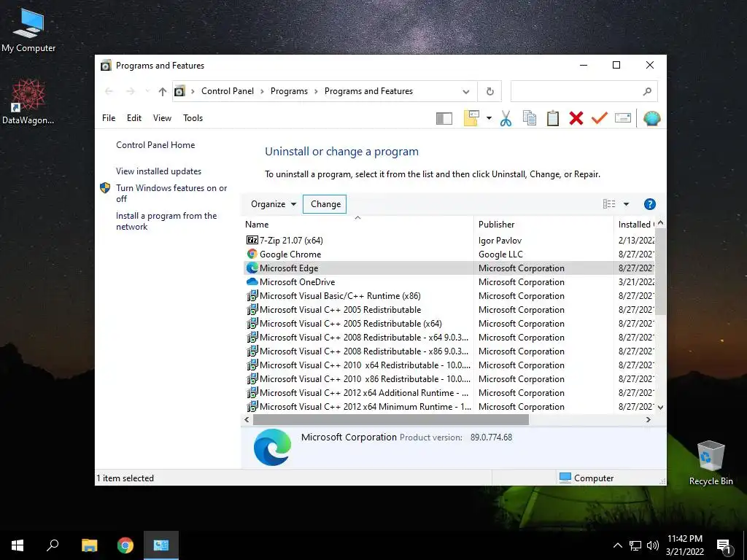The image size is (747, 560).
Task: Expand the Control Panel breadcrumb chevron
Action: [262, 91]
